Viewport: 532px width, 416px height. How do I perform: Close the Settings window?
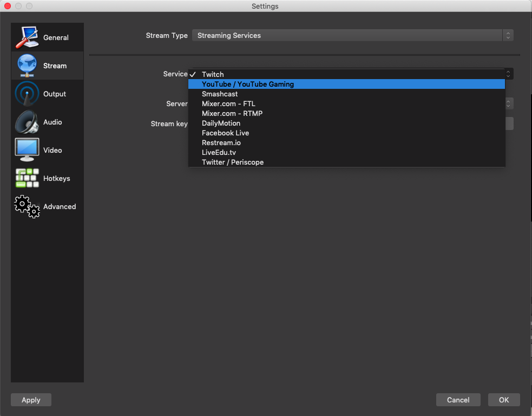pyautogui.click(x=8, y=6)
